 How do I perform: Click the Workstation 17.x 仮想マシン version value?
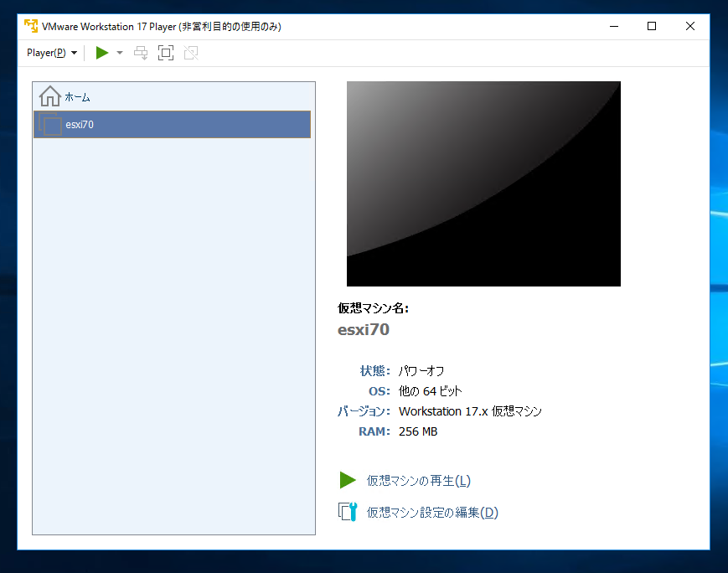tap(470, 411)
